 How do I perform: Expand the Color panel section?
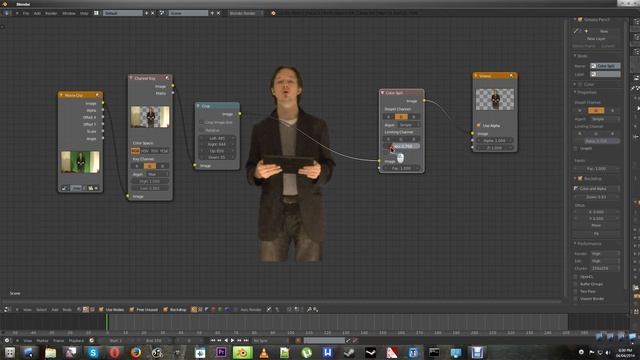(575, 84)
